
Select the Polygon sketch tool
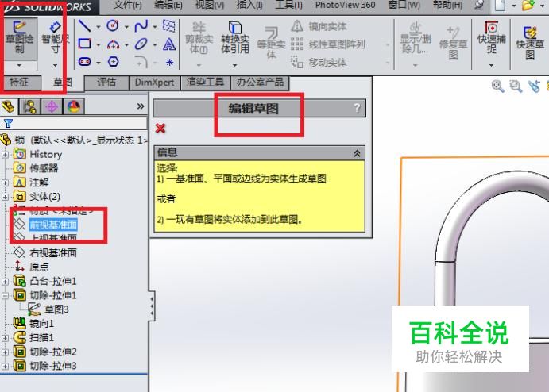coord(113,62)
